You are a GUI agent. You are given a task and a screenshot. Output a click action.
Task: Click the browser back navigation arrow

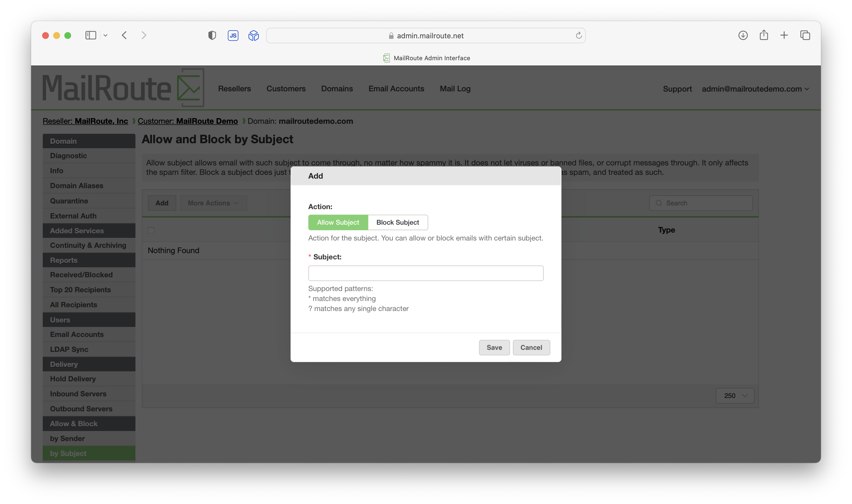click(124, 35)
